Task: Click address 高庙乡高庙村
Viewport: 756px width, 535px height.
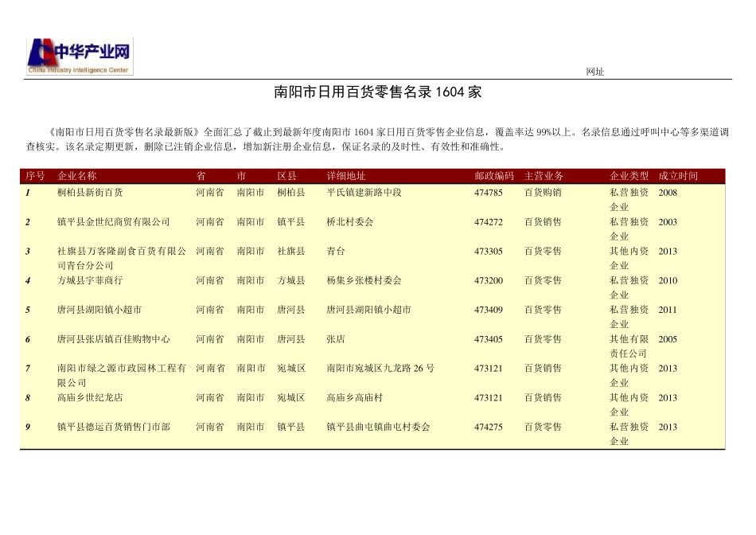Action: click(x=354, y=397)
